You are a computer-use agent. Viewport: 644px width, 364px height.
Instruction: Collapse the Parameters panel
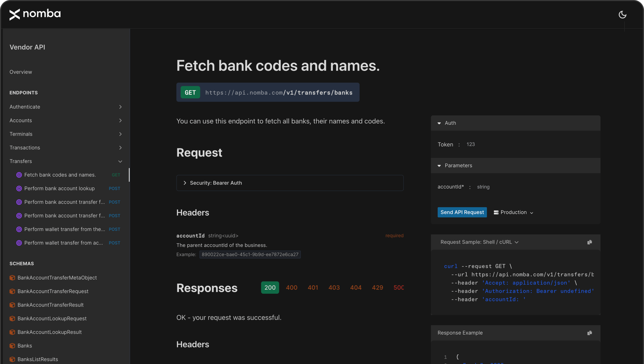click(515, 166)
